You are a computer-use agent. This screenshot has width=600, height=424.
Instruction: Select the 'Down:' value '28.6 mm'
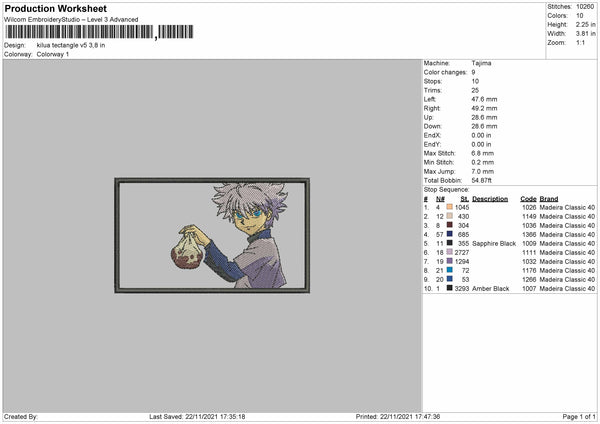pos(484,126)
